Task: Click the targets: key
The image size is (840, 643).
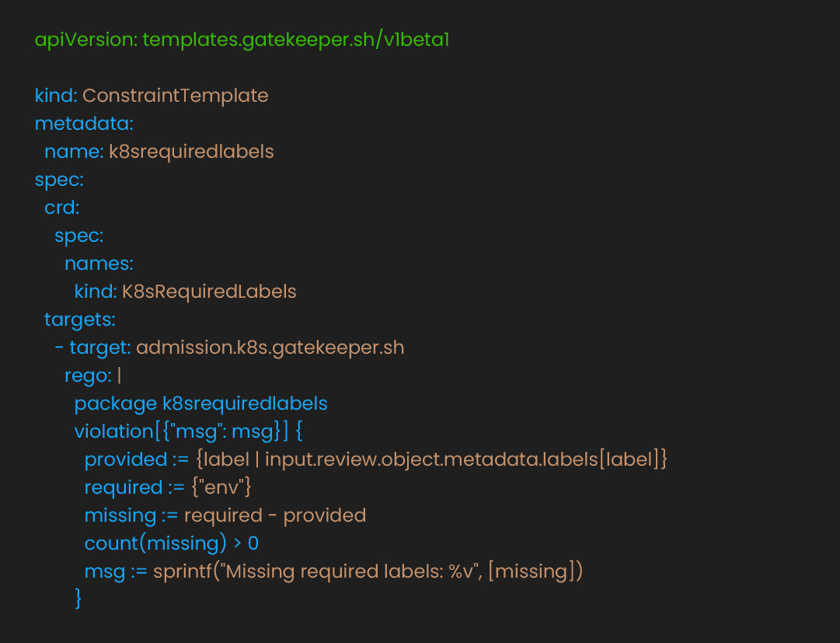Action: pos(80,320)
